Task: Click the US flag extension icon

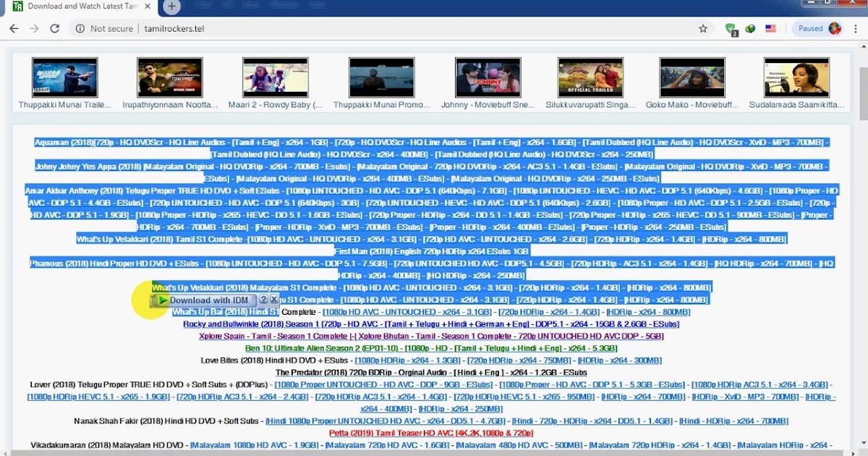Action: pos(770,29)
